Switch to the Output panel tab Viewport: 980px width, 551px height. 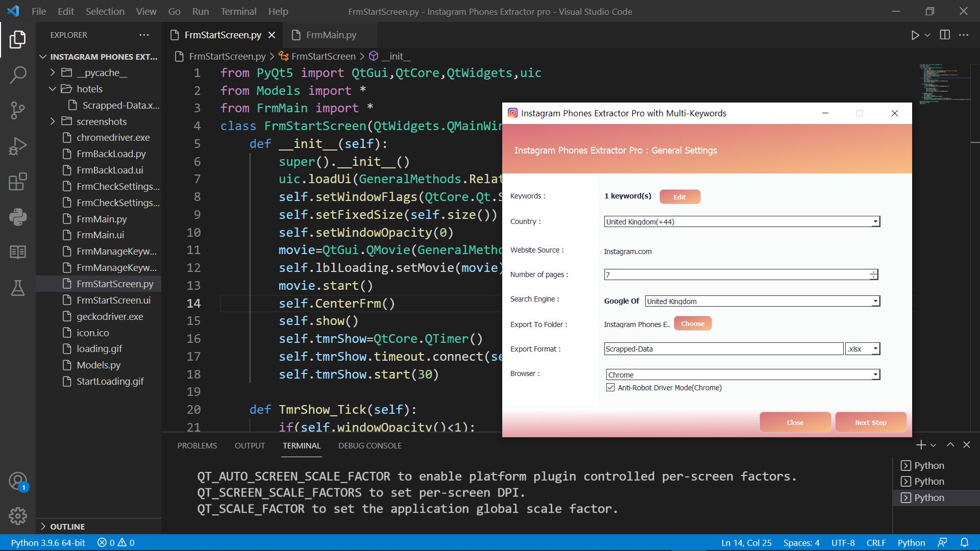[250, 445]
